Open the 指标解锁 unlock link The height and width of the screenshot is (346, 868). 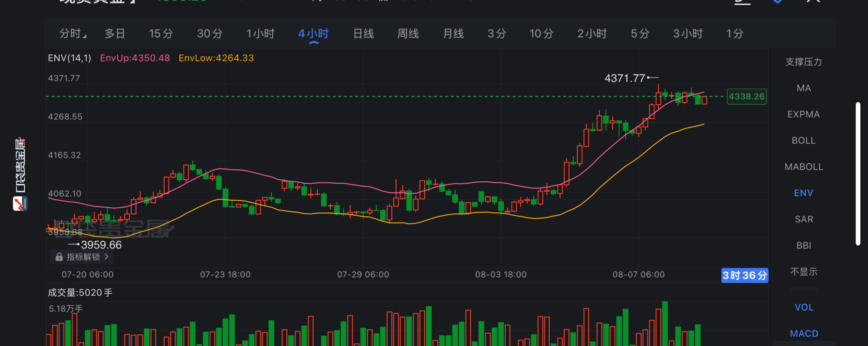[x=82, y=257]
